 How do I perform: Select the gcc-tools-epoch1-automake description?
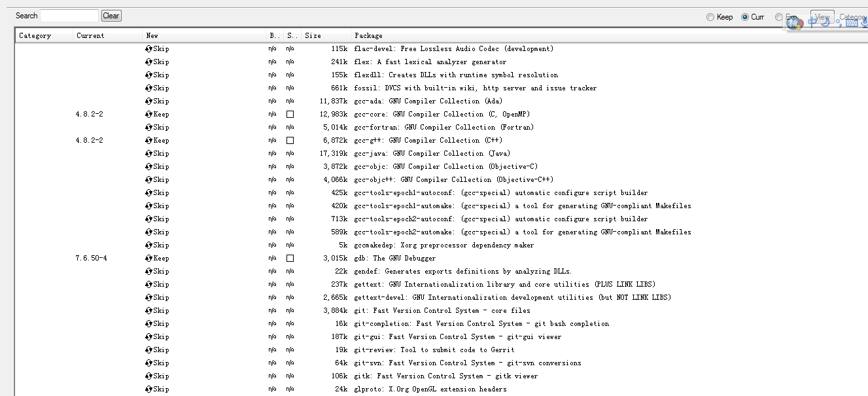tap(523, 206)
